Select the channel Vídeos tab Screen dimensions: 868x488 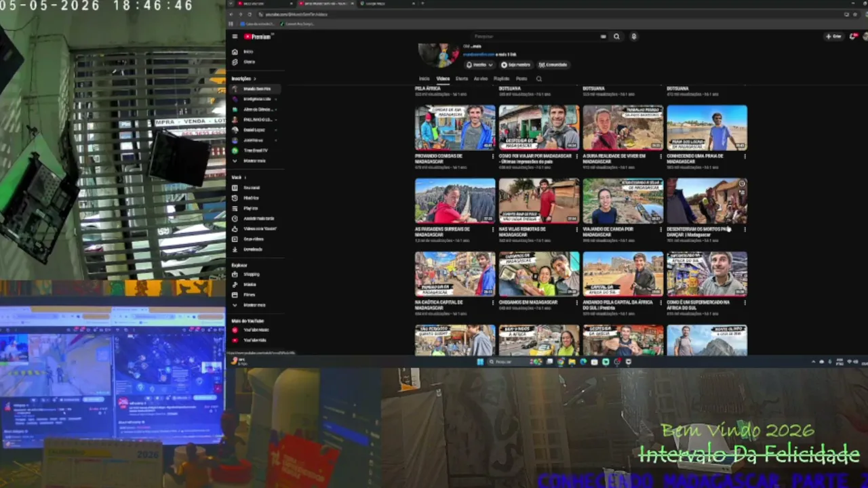point(443,79)
